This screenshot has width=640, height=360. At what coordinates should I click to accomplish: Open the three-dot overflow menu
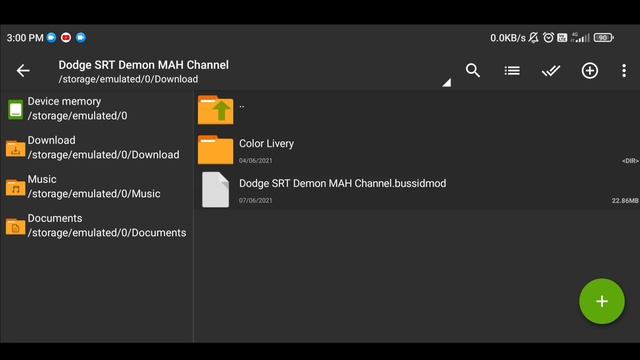(624, 71)
